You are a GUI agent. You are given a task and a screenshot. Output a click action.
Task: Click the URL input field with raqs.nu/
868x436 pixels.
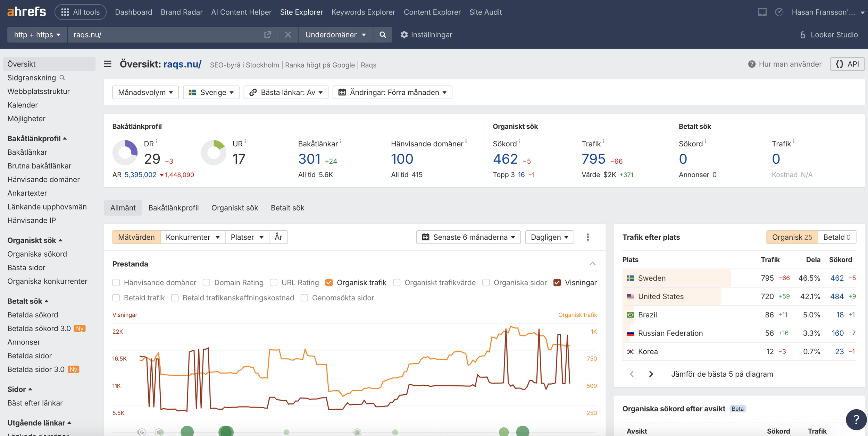(163, 35)
